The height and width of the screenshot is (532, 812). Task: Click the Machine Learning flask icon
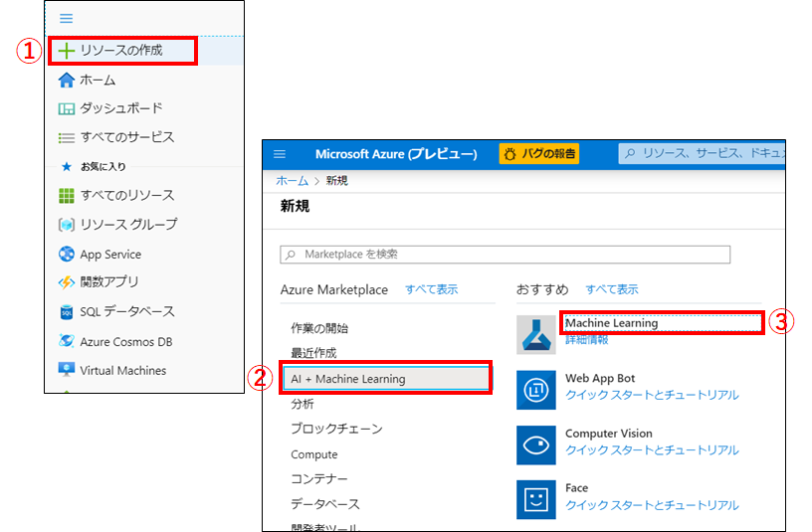pyautogui.click(x=536, y=335)
